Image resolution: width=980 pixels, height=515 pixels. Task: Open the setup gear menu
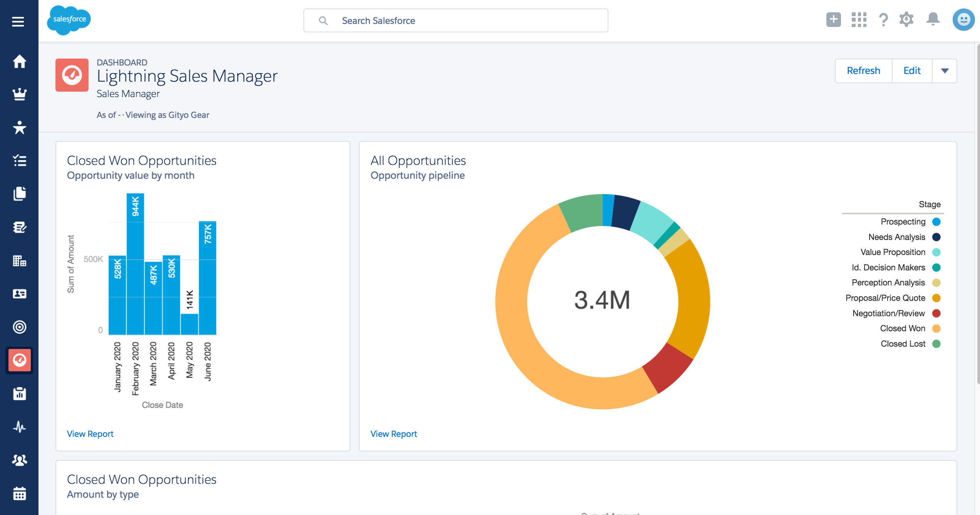[x=906, y=19]
